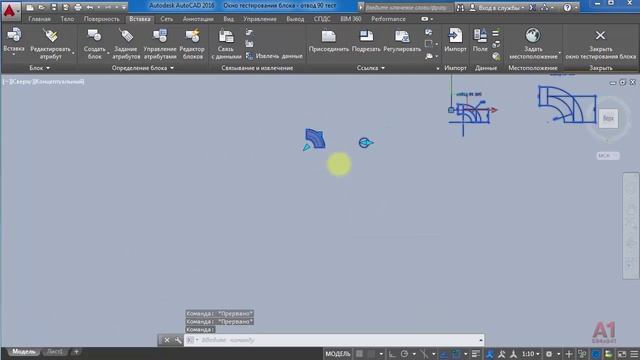Toggle isometric drafting in status bar
Image resolution: width=640 pixels, height=360 pixels.
[x=424, y=353]
